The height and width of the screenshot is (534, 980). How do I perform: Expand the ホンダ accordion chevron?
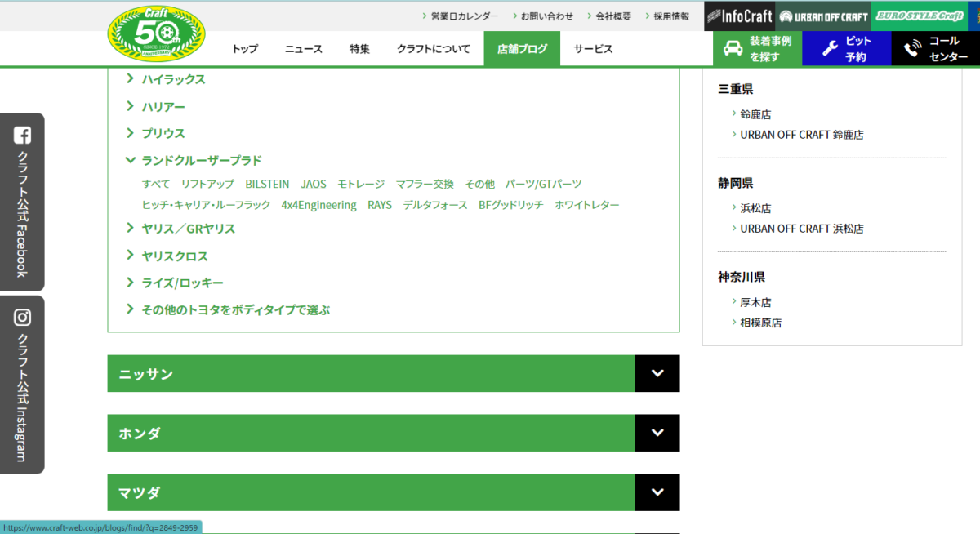(657, 433)
